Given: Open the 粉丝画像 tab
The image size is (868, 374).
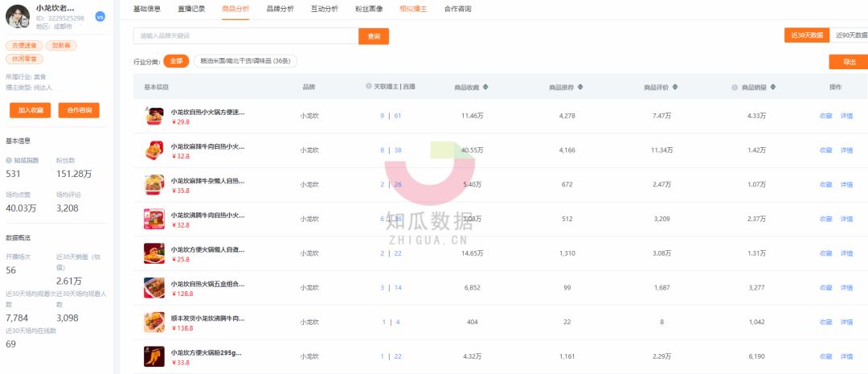Looking at the screenshot, I should tap(369, 9).
